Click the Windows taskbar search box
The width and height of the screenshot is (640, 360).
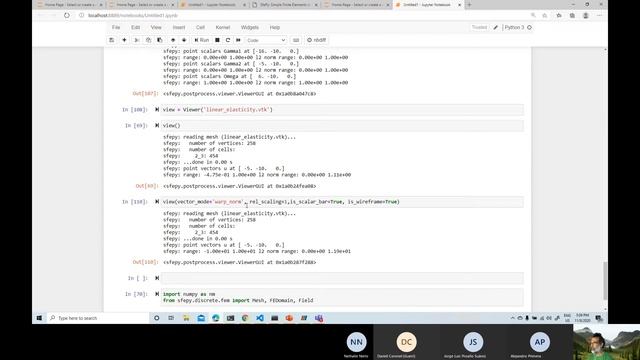coord(98,318)
